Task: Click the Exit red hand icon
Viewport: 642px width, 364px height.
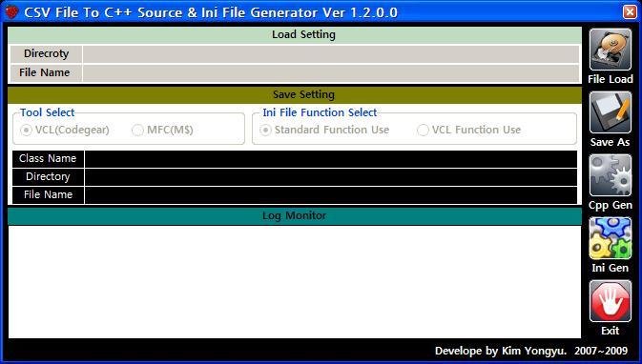Action: point(611,301)
